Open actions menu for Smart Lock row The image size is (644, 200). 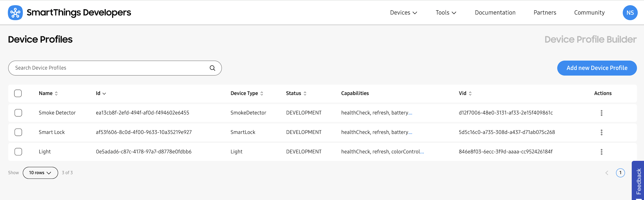click(601, 132)
